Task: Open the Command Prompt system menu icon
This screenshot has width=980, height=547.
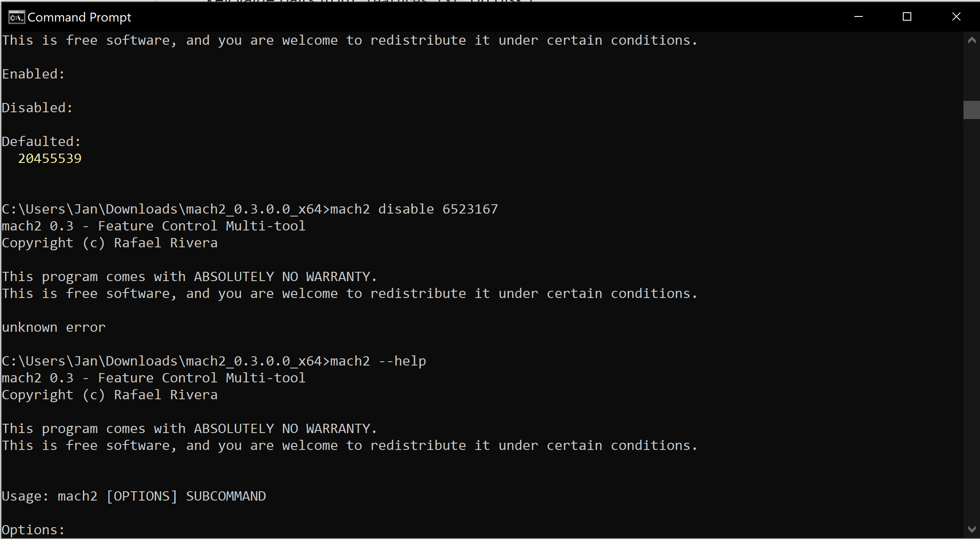Action: click(16, 17)
